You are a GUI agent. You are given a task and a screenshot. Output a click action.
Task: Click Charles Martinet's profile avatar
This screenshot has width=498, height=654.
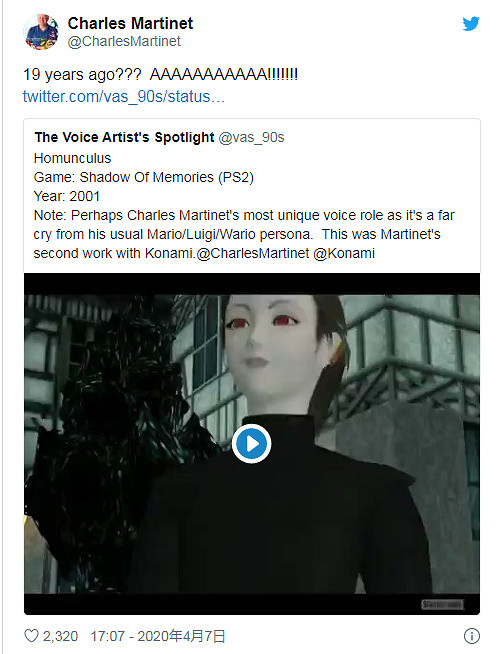tap(41, 32)
